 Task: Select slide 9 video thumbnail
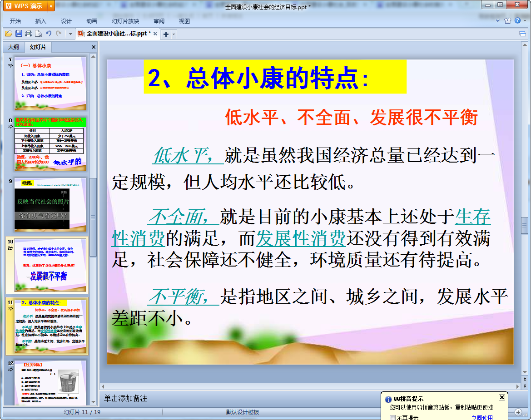pos(50,205)
